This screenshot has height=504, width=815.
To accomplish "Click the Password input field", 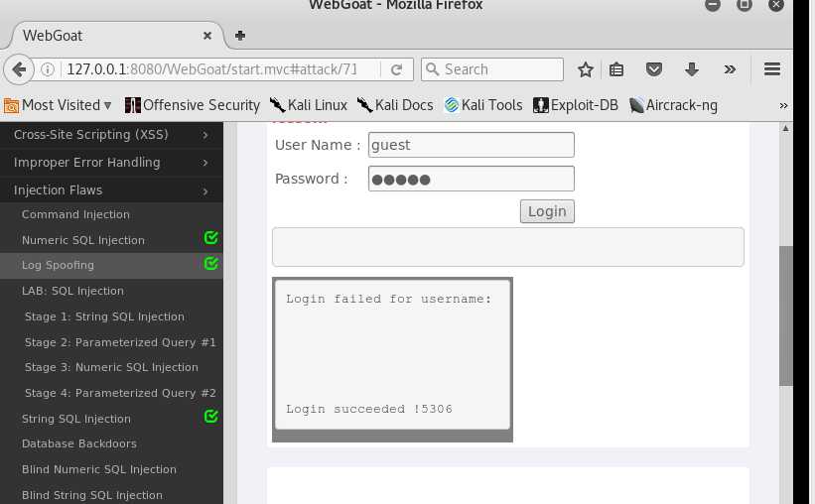I will click(x=471, y=179).
